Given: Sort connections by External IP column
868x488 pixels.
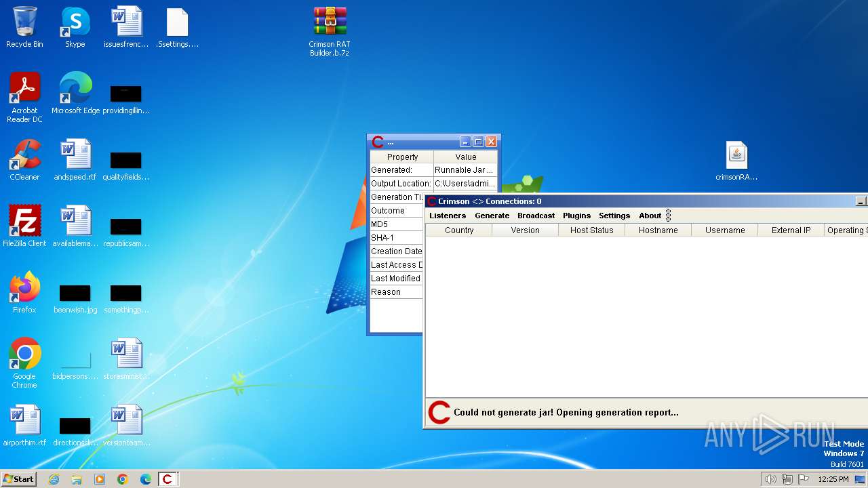Looking at the screenshot, I should click(791, 230).
